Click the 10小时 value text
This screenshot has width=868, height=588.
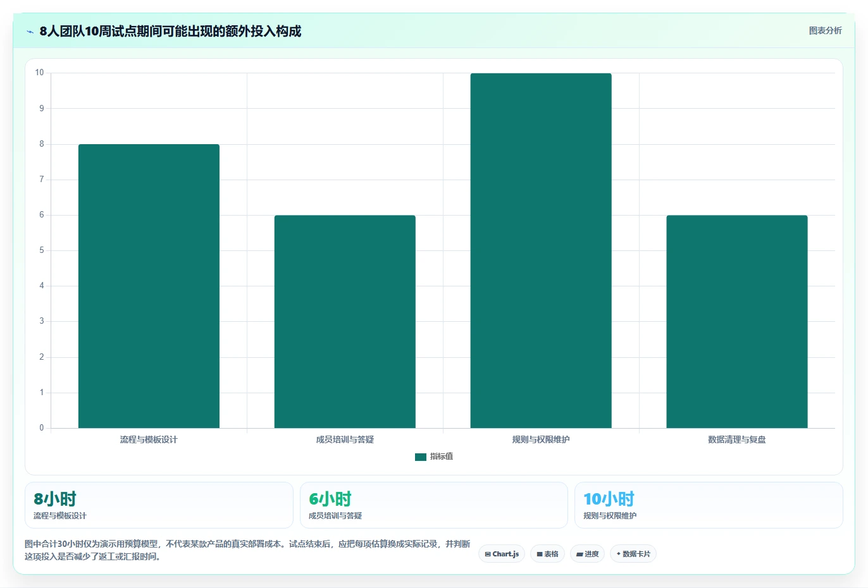coord(609,499)
